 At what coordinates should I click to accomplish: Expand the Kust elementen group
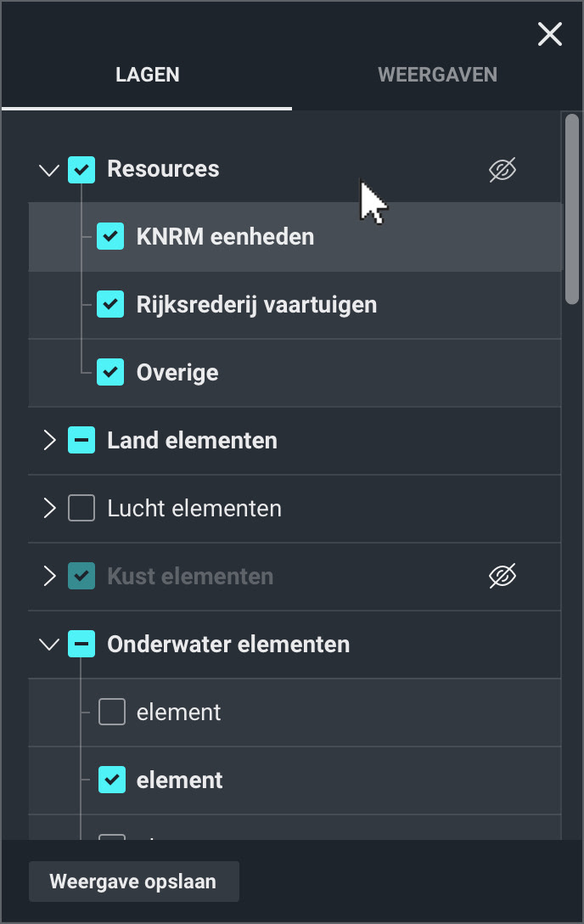tap(48, 577)
